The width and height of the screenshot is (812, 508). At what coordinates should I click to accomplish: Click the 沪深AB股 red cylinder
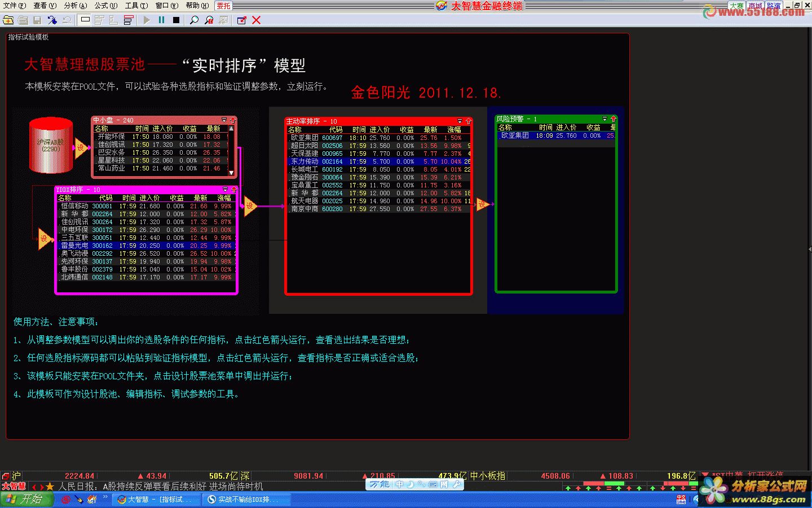(51, 145)
